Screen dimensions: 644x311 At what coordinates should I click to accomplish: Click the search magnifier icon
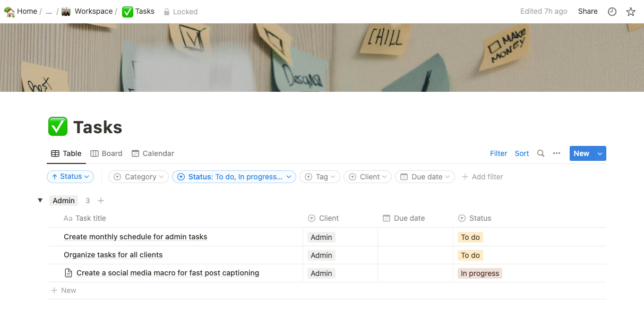point(540,153)
